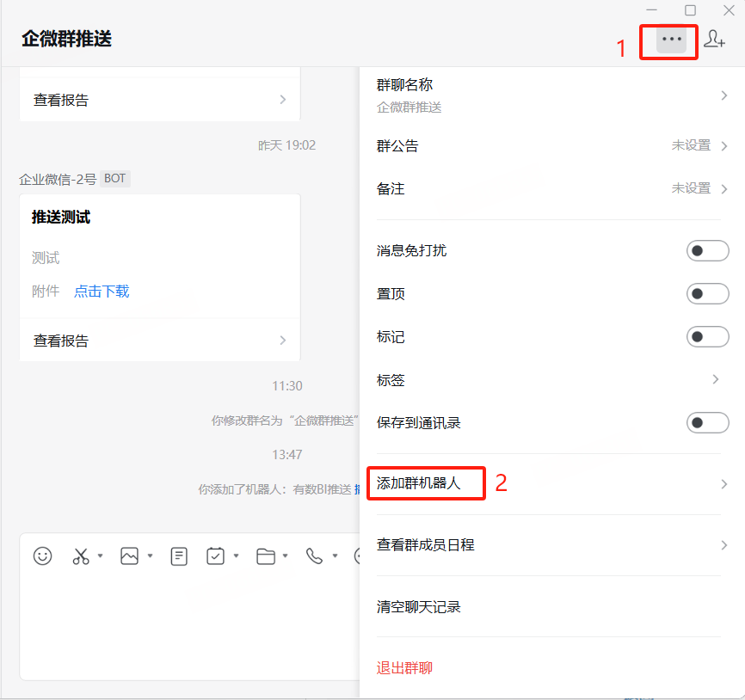The height and width of the screenshot is (700, 745).
Task: Open dropdown arrow next to scissors icon
Action: coord(100,556)
